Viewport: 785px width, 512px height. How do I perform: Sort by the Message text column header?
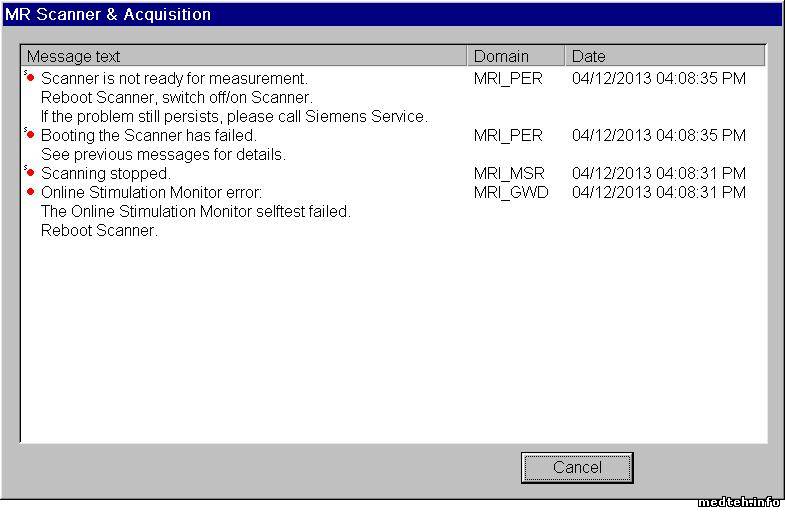pos(243,56)
